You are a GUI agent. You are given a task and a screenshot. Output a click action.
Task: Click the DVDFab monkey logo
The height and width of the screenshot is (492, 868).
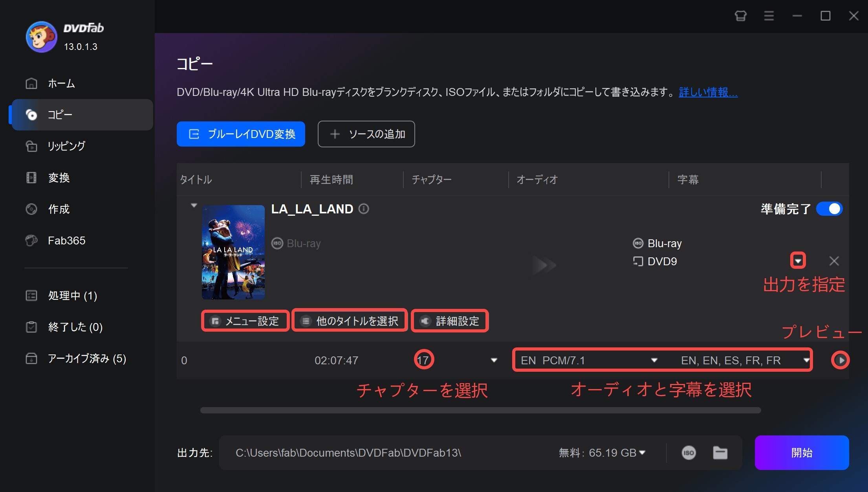[x=42, y=37]
